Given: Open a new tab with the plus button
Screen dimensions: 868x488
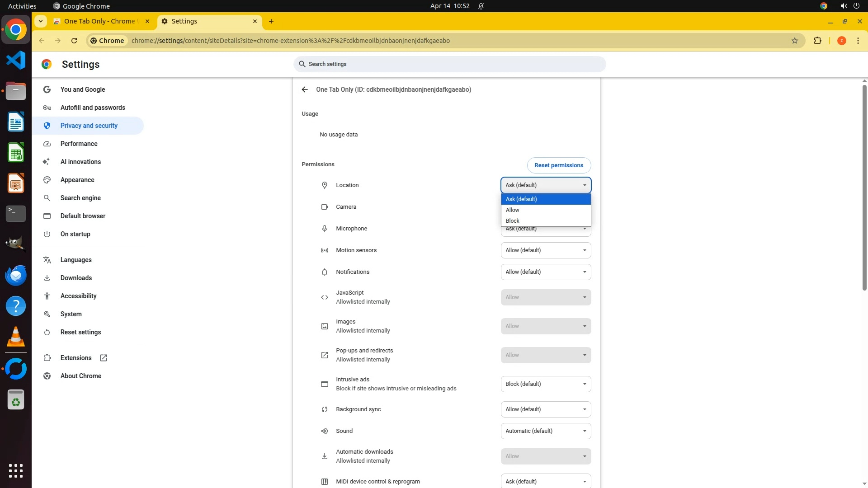Looking at the screenshot, I should [271, 21].
